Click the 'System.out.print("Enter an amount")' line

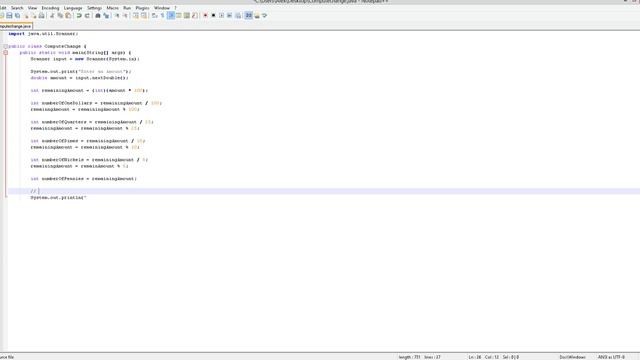tap(81, 72)
